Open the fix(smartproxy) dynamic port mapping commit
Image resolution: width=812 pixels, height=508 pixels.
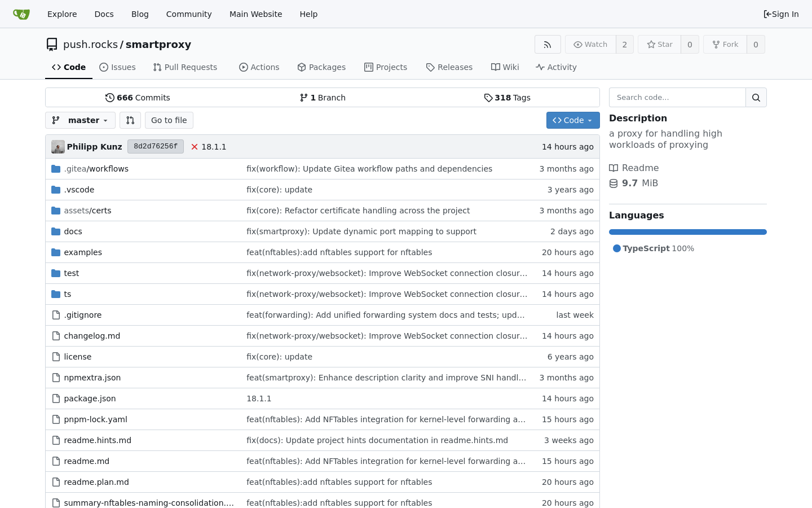point(361,231)
